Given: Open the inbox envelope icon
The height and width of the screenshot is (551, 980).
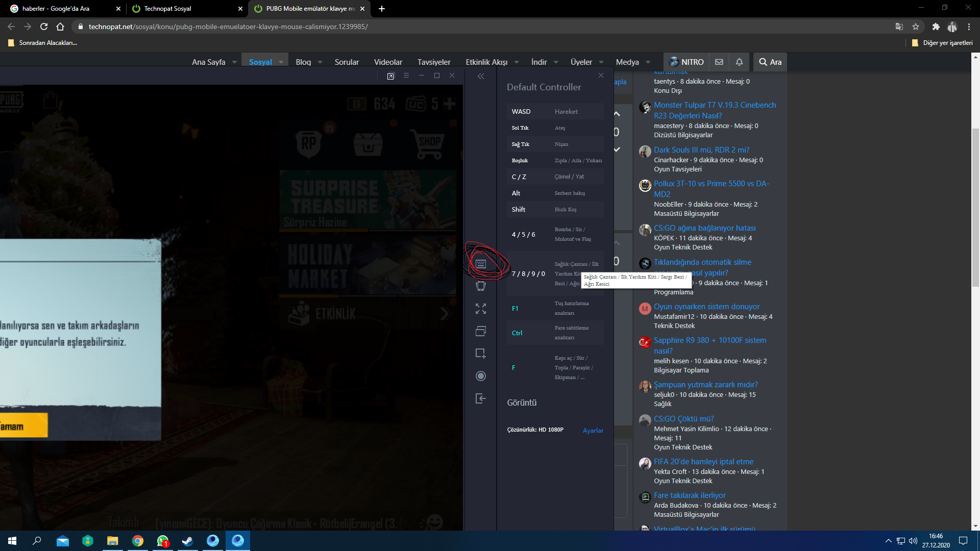Looking at the screenshot, I should pos(719,62).
